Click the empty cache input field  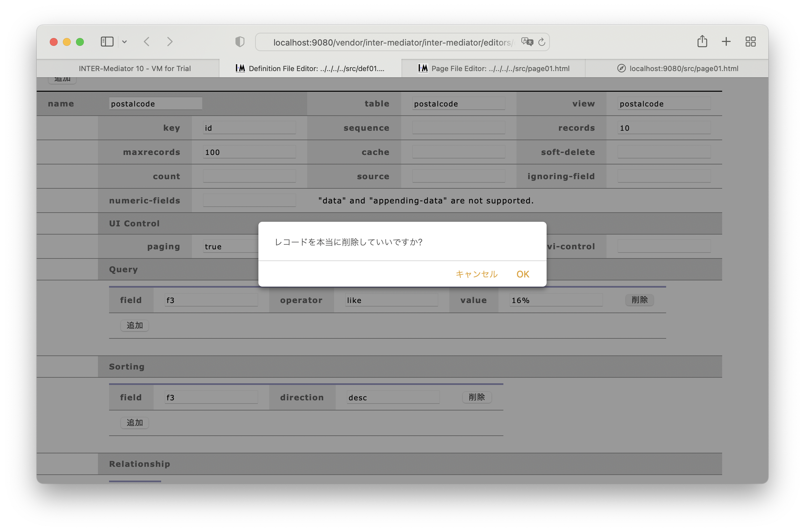click(x=459, y=152)
